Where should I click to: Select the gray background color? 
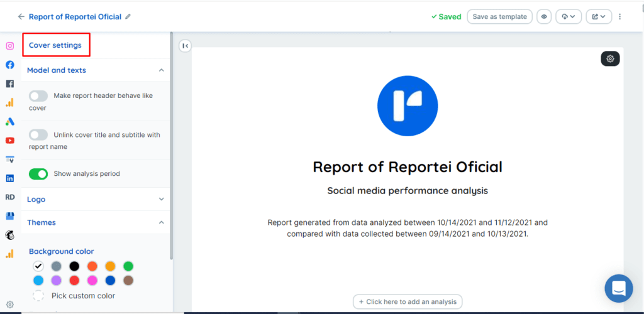point(56,266)
